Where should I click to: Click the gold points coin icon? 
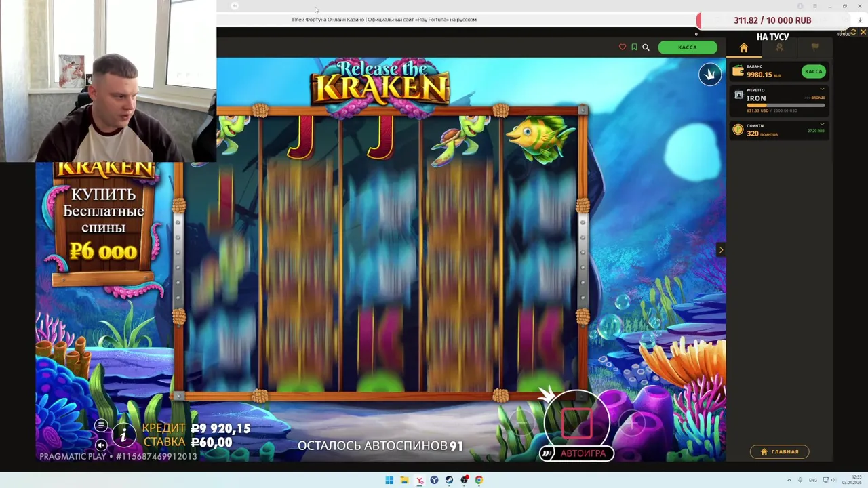[x=738, y=129]
